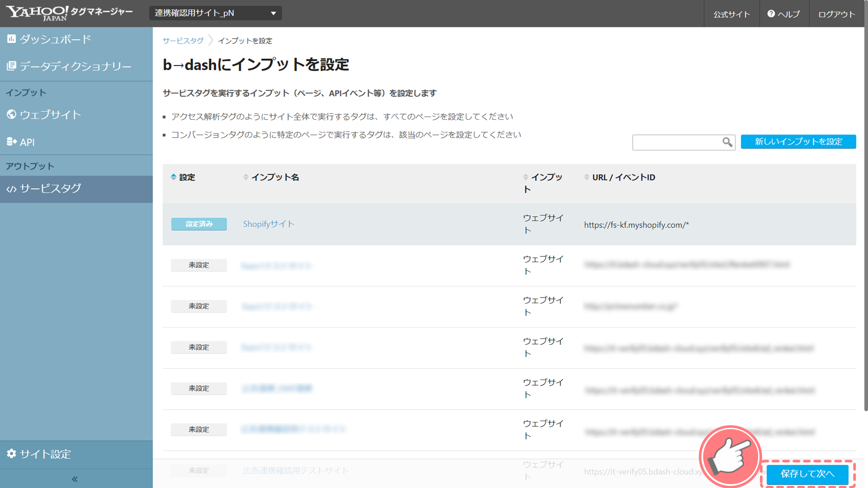Click the help question mark icon
This screenshot has width=868, height=488.
(x=771, y=14)
